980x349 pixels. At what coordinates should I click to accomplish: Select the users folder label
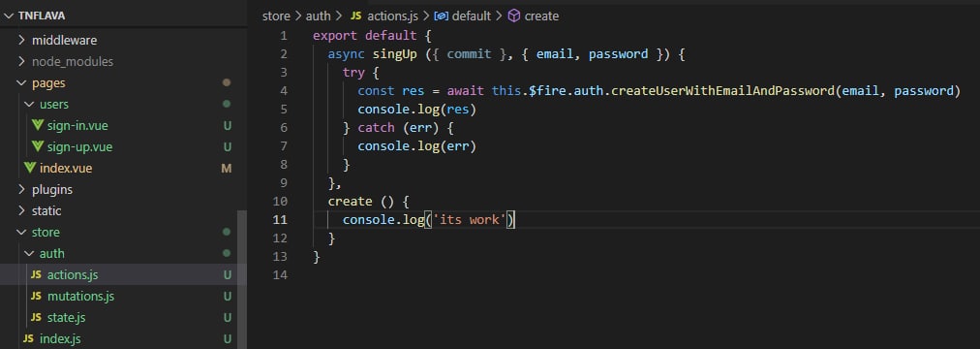[x=54, y=104]
